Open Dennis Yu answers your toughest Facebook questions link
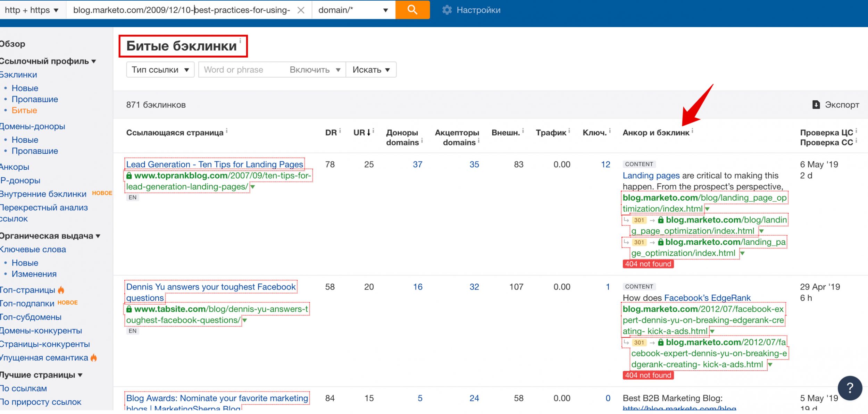This screenshot has width=868, height=414. click(x=211, y=292)
